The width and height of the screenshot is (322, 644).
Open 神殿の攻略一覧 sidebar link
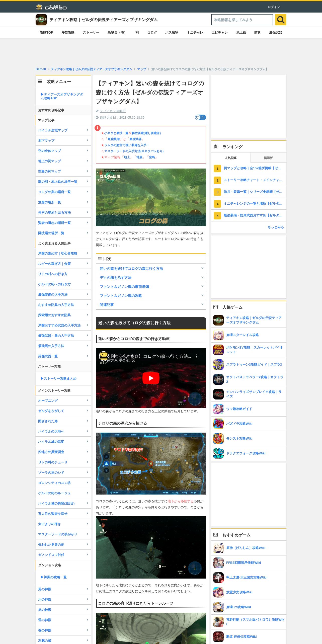coord(54,577)
